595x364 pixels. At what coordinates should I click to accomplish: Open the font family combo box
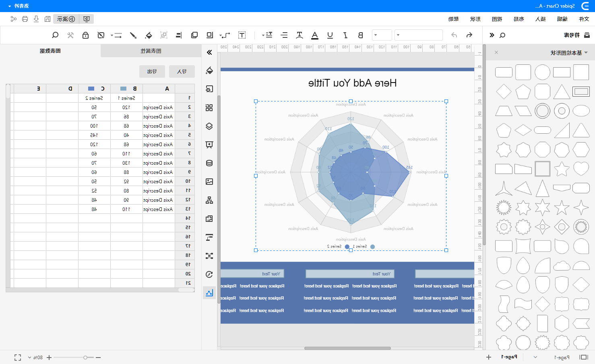pyautogui.click(x=419, y=35)
